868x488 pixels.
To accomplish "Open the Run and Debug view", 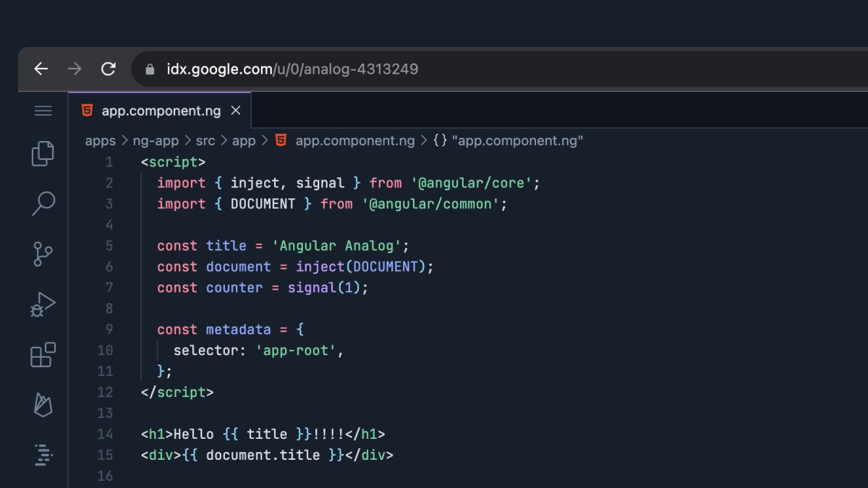I will (x=43, y=304).
